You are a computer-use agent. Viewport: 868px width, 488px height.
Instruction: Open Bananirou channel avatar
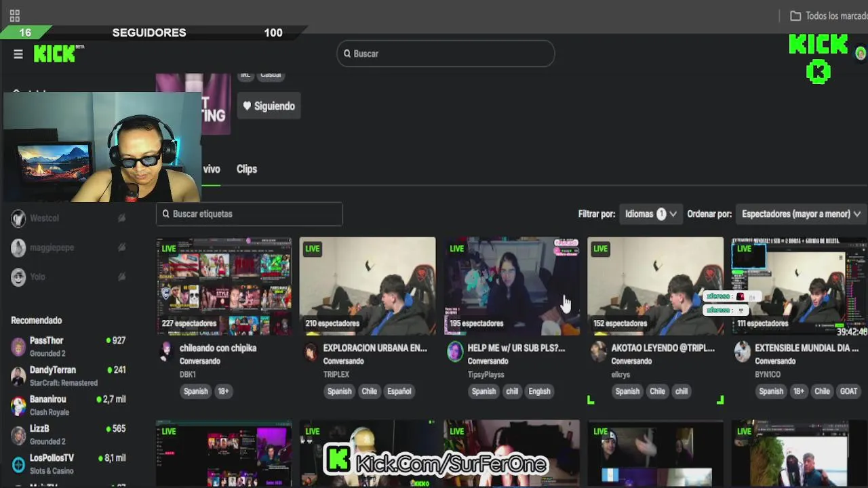pyautogui.click(x=18, y=405)
